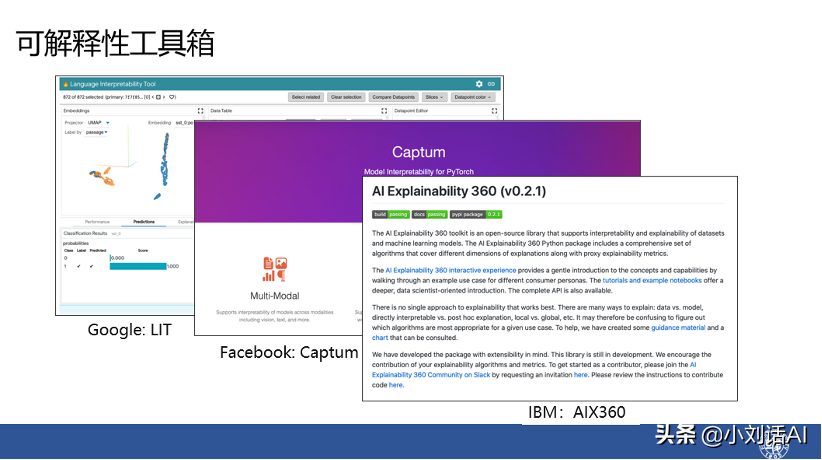This screenshot has width=822, height=460.
Task: Expand the Embeddings panel to fullscreen
Action: click(x=200, y=111)
